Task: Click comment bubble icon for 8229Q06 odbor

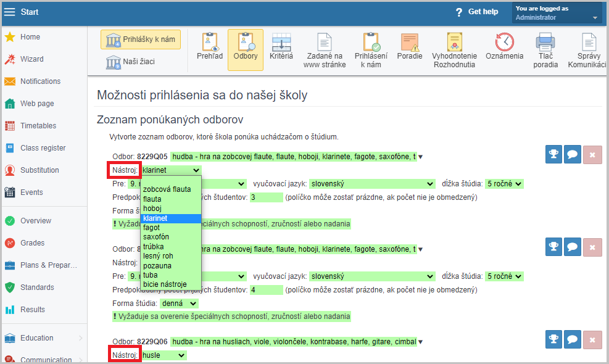Action: pos(573,339)
